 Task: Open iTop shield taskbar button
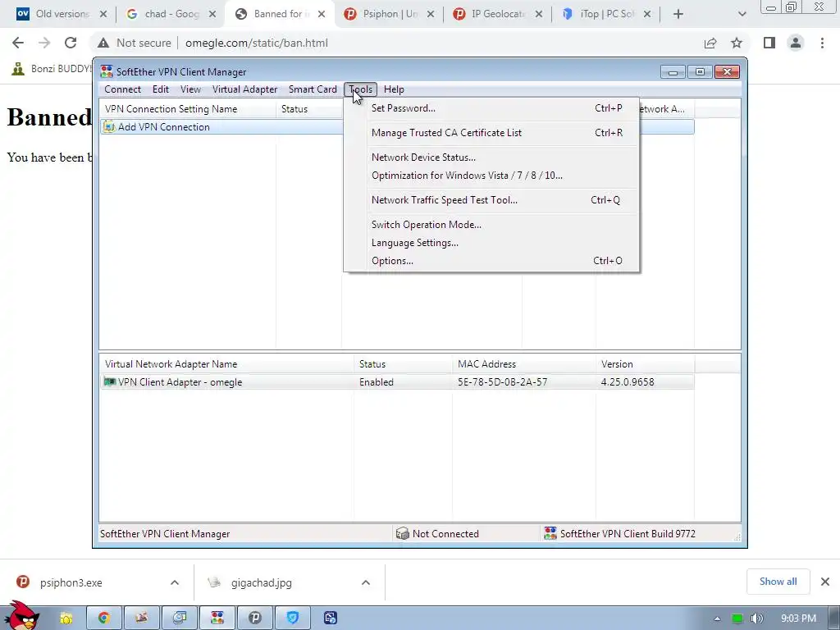click(293, 619)
